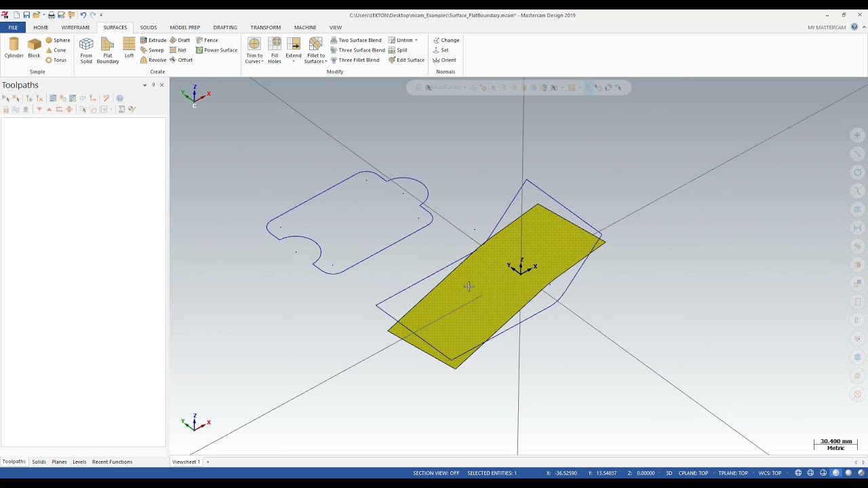Select the Viewsheet 1 tab
Viewport: 868px width, 488px height.
(186, 462)
